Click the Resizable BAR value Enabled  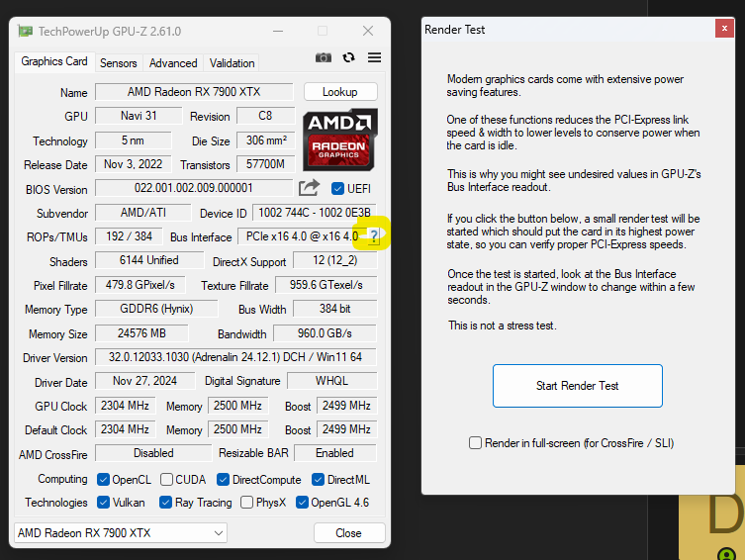335,453
